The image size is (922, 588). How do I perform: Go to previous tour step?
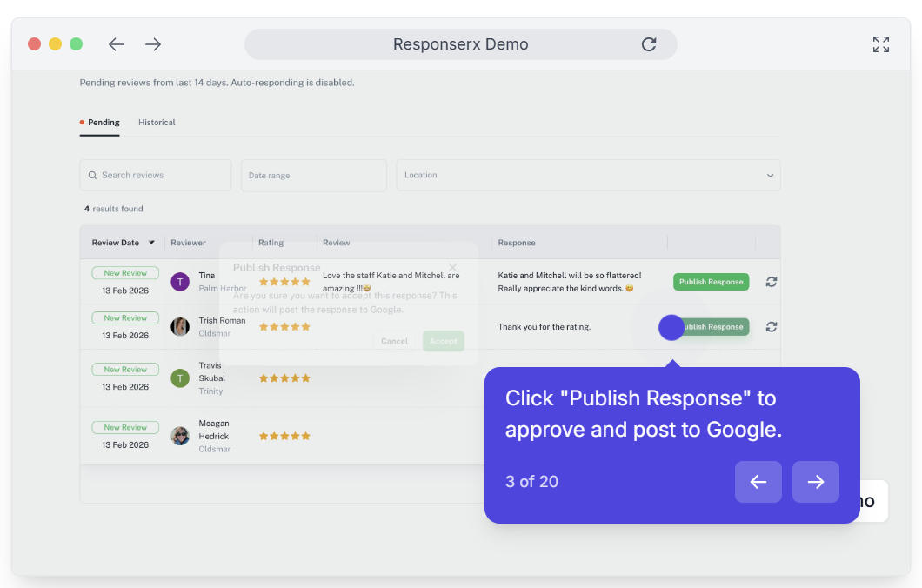758,482
